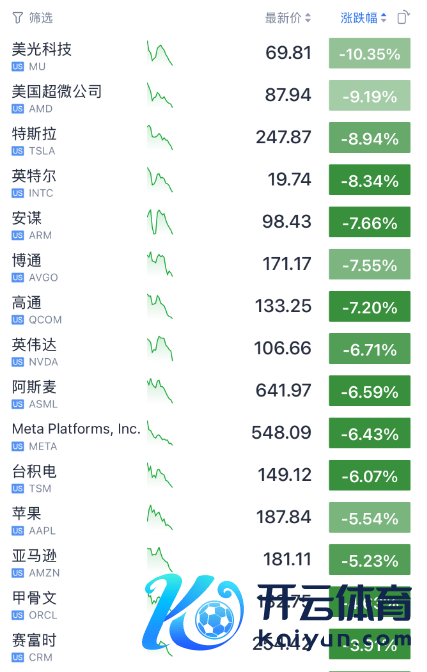
Task: Select the 阿斯麦 ASML row
Action: pos(211,391)
